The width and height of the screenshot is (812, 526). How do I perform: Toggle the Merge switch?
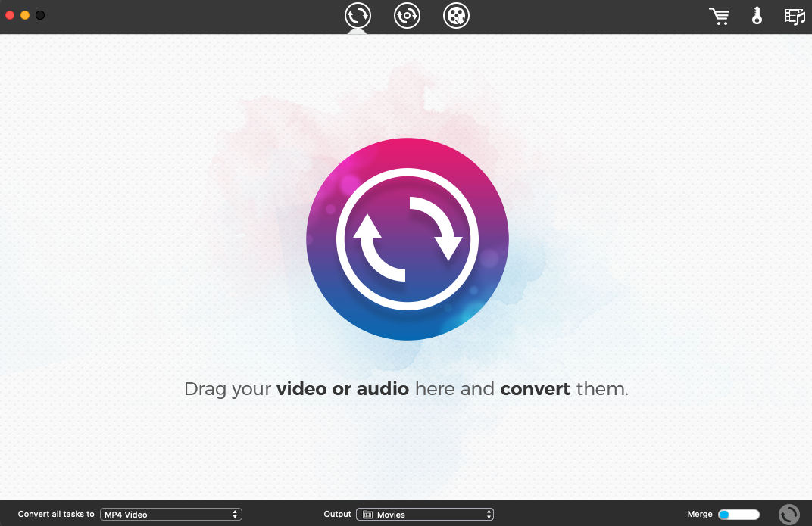(739, 515)
